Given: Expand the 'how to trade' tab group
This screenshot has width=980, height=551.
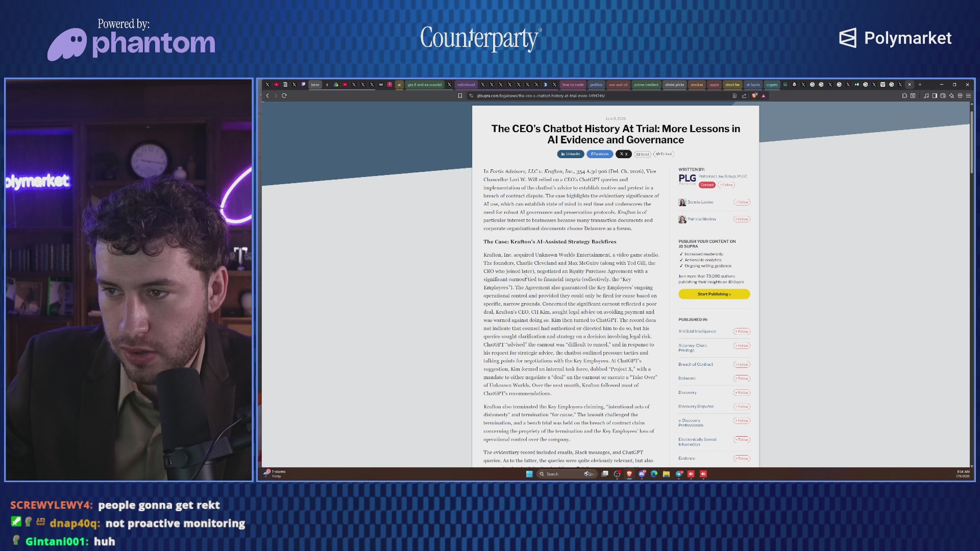Looking at the screenshot, I should pos(573,85).
